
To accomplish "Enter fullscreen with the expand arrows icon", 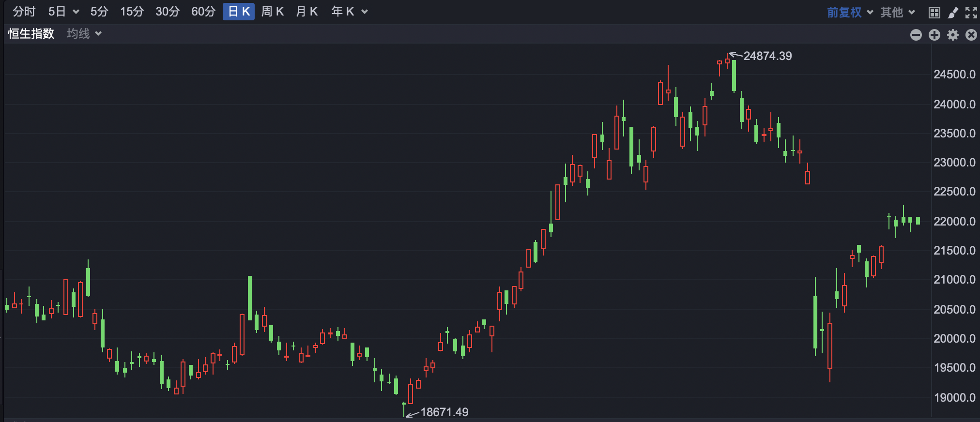I will click(x=971, y=13).
